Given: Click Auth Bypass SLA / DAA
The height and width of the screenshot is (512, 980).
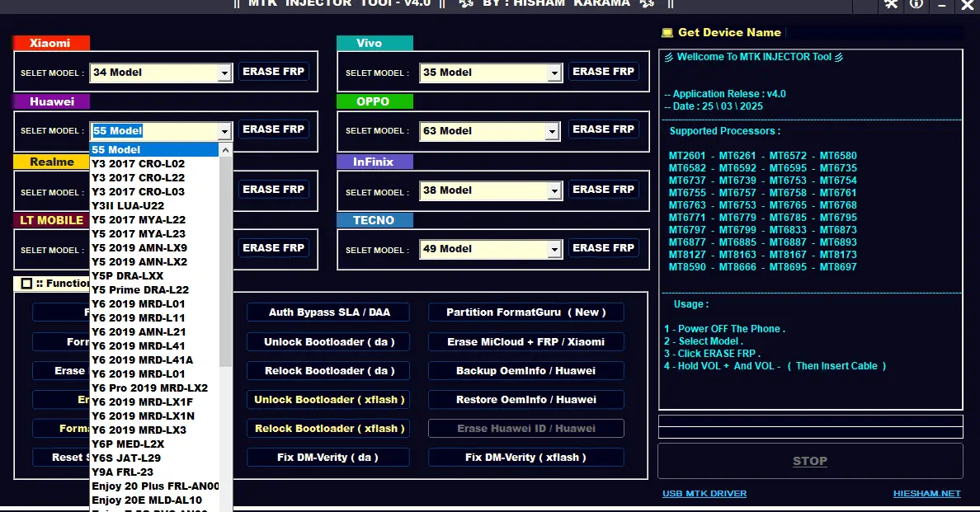Looking at the screenshot, I should pyautogui.click(x=327, y=312).
